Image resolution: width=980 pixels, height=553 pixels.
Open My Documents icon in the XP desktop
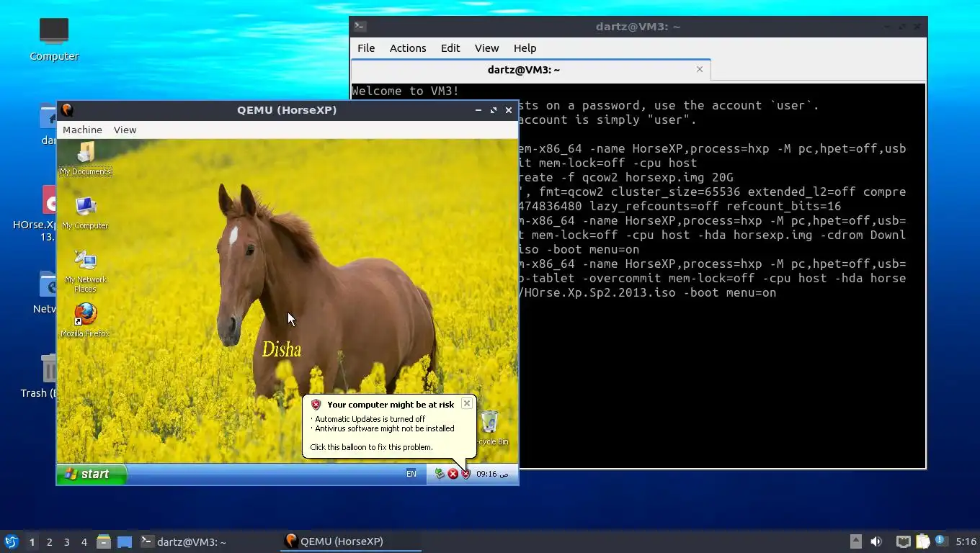(85, 158)
